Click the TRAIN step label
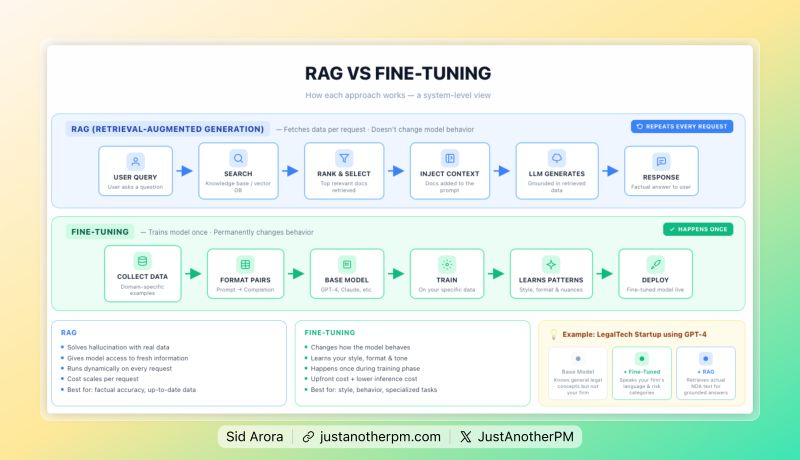The width and height of the screenshot is (800, 460). 447,280
